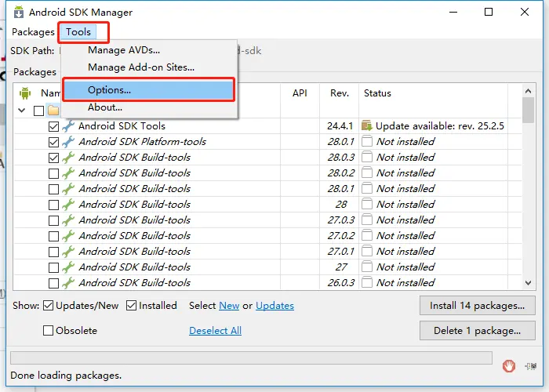The width and height of the screenshot is (549, 392).
Task: Check Build-tools 26.0.3 checkbox
Action: 53,283
